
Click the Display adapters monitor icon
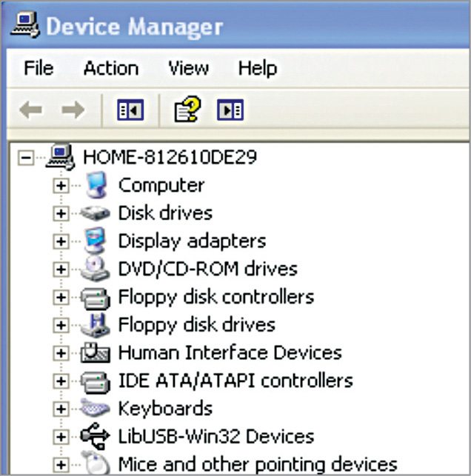coord(96,241)
